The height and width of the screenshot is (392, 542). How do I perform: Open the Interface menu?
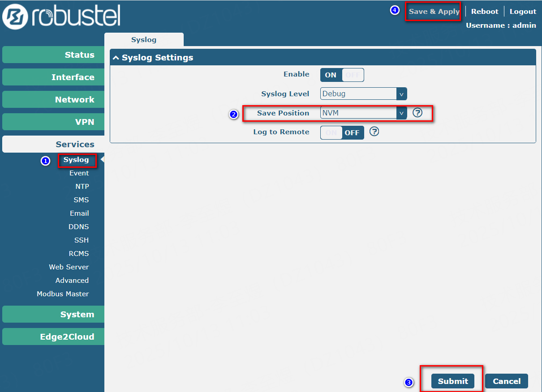(x=54, y=77)
